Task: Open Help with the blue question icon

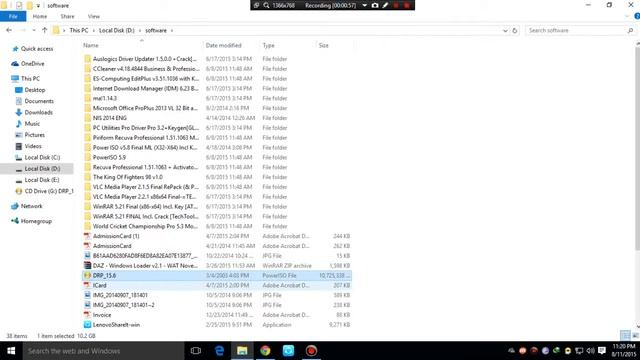Action: point(637,16)
